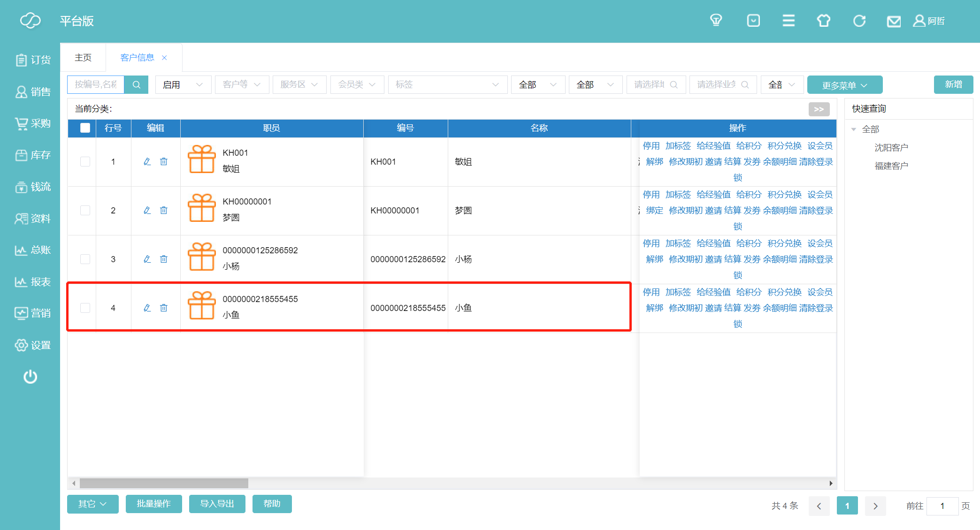This screenshot has height=530, width=980.
Task: Click the lightbulb icon in top bar
Action: (x=716, y=21)
